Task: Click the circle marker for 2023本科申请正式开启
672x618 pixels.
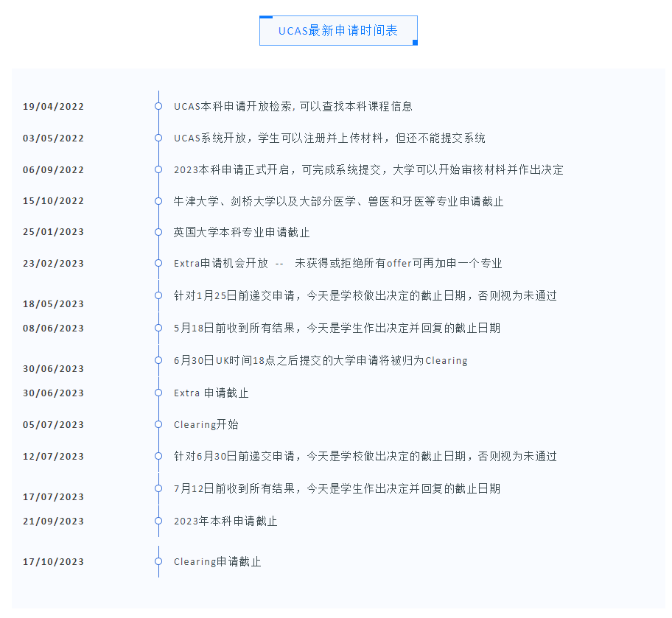Action: 158,169
